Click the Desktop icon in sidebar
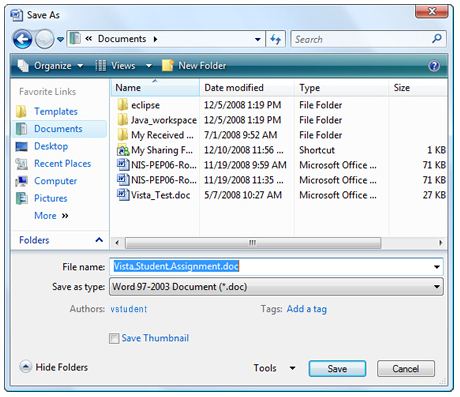This screenshot has height=397, width=460. click(x=21, y=146)
